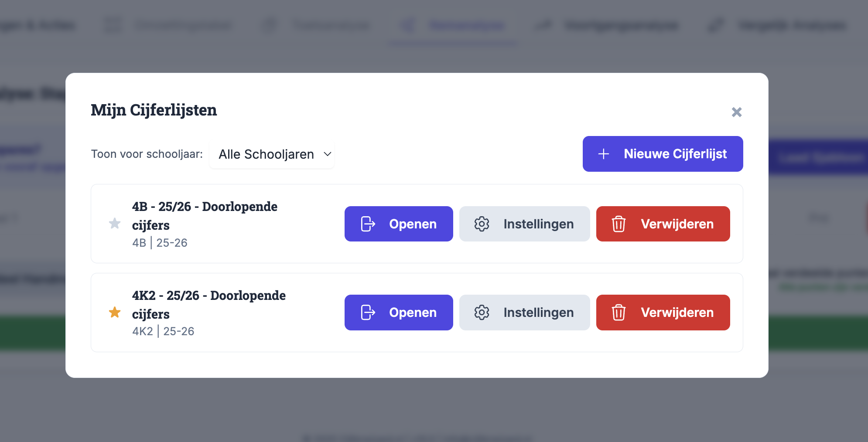This screenshot has width=868, height=442.
Task: Open the 4K2 - 25/26 cijferlijst
Action: click(x=399, y=313)
